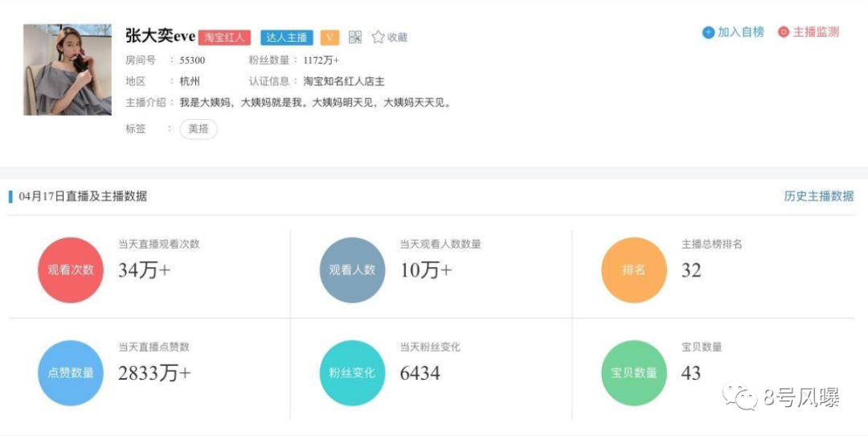Screen dimensions: 868x436
Task: Click the label 当天粉丝变化
Action: 430,347
